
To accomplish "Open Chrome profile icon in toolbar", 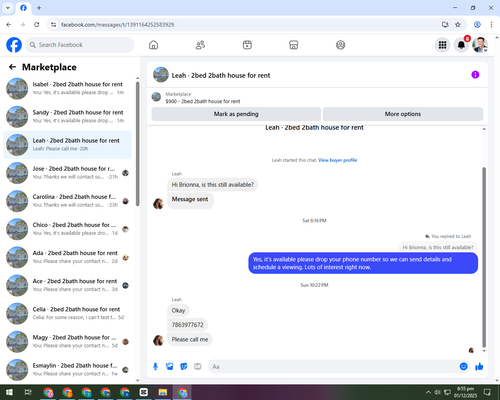I will pos(477,25).
